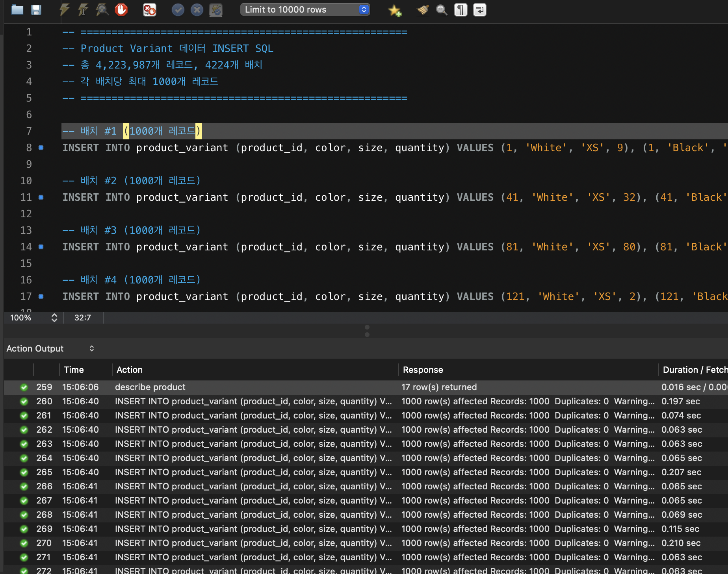Select the response text of output row 262
Image resolution: width=728 pixels, height=574 pixels.
pos(528,430)
